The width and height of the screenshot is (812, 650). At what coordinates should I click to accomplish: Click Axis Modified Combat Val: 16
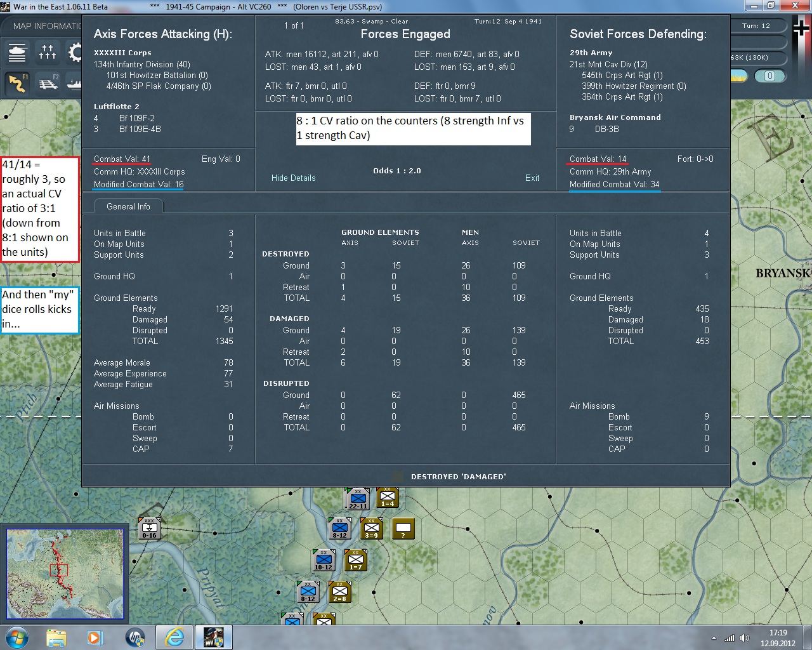point(139,185)
